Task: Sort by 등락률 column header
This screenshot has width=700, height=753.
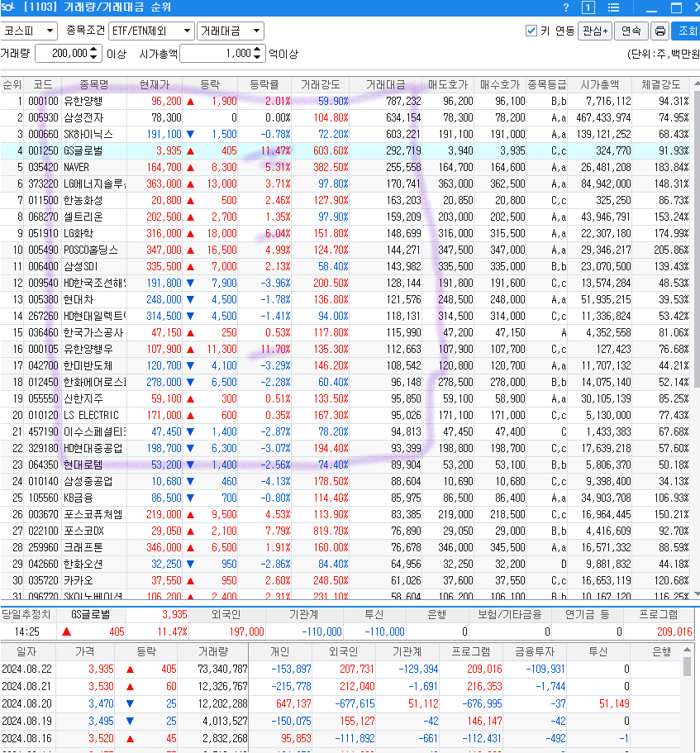Action: pos(264,85)
